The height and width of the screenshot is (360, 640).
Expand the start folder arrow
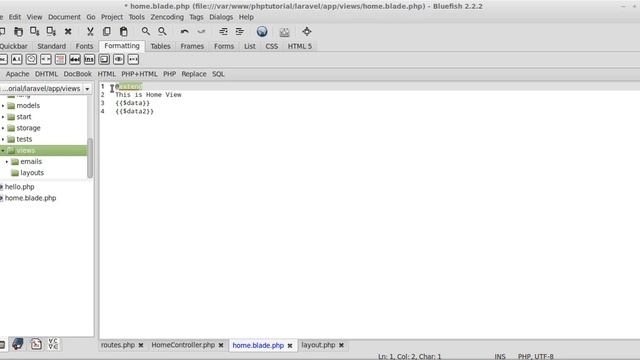(x=3, y=117)
